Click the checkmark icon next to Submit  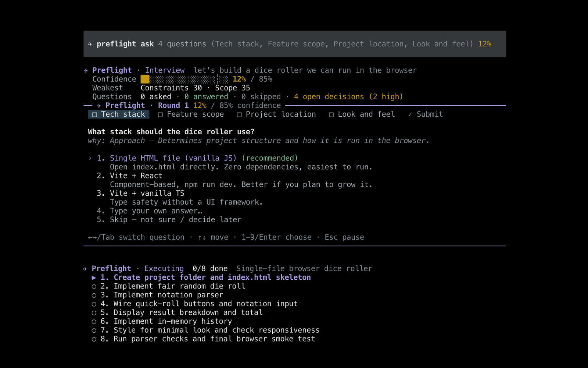coord(410,114)
